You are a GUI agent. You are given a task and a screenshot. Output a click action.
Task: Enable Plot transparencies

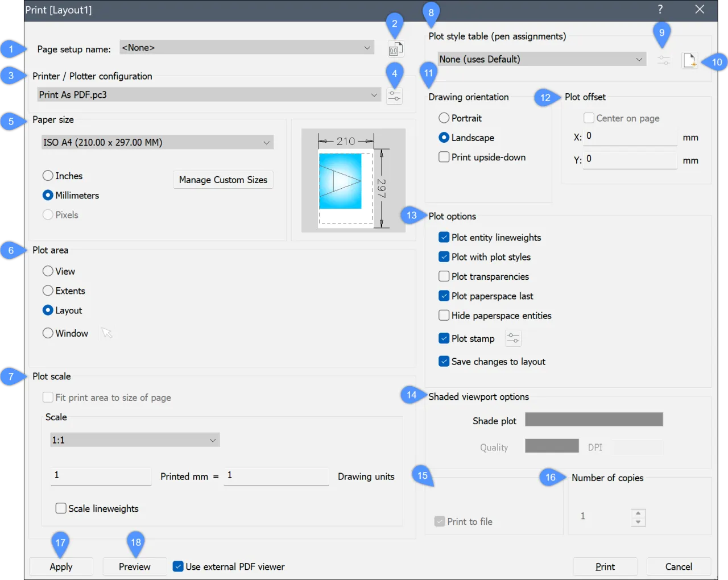point(444,276)
